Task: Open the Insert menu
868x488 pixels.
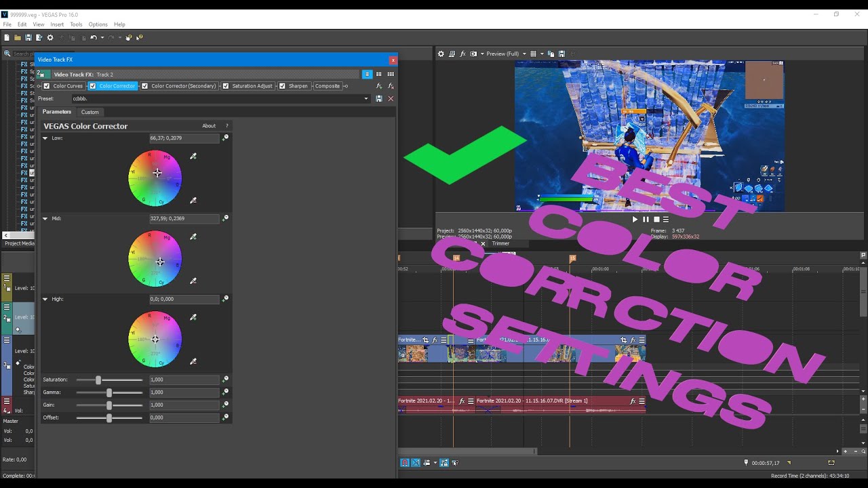Action: tap(57, 24)
